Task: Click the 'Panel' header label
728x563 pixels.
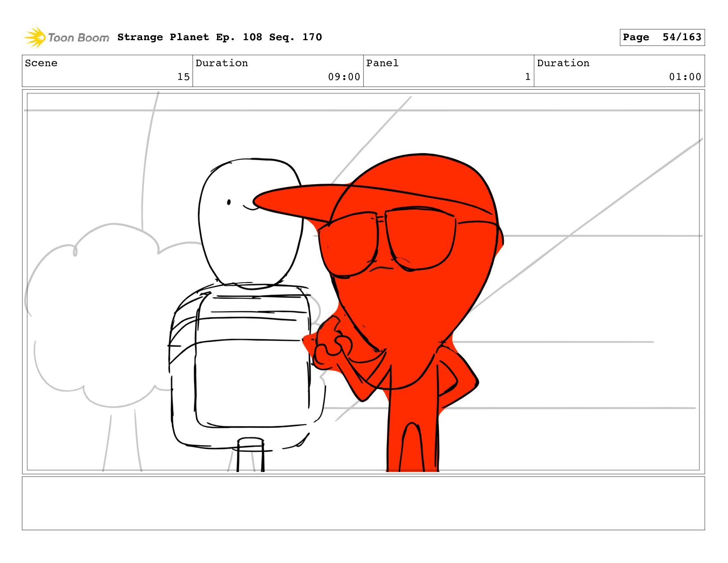Action: [x=383, y=63]
